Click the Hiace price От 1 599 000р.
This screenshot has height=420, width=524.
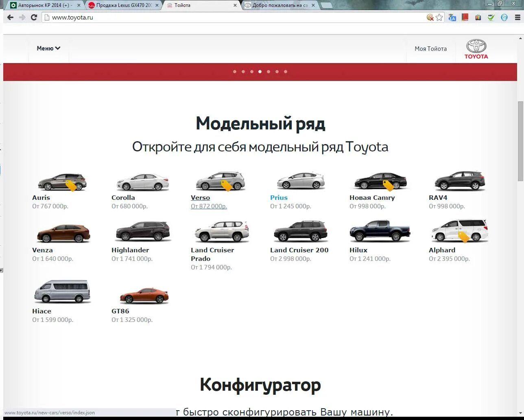52,320
